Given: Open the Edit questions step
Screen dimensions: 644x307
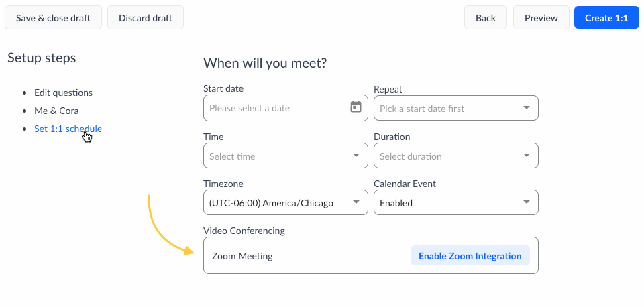Looking at the screenshot, I should 63,93.
